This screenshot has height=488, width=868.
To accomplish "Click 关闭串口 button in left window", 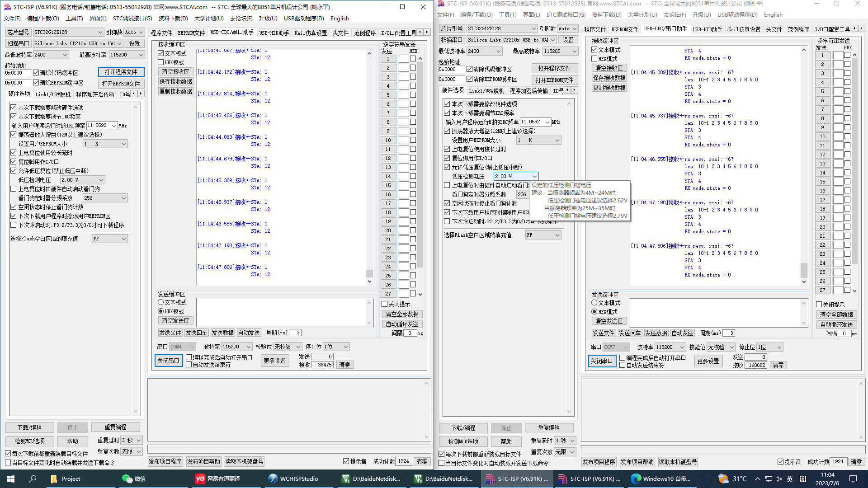I will 169,361.
